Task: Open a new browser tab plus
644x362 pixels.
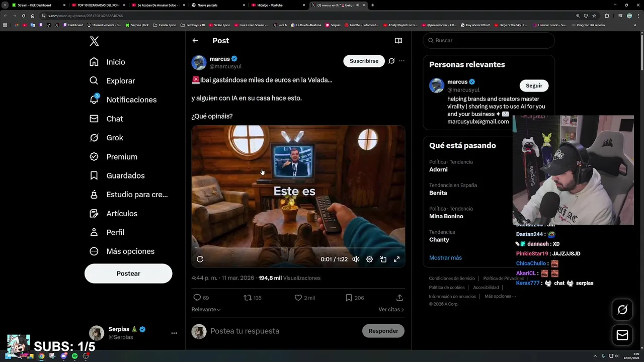Action: [372, 5]
